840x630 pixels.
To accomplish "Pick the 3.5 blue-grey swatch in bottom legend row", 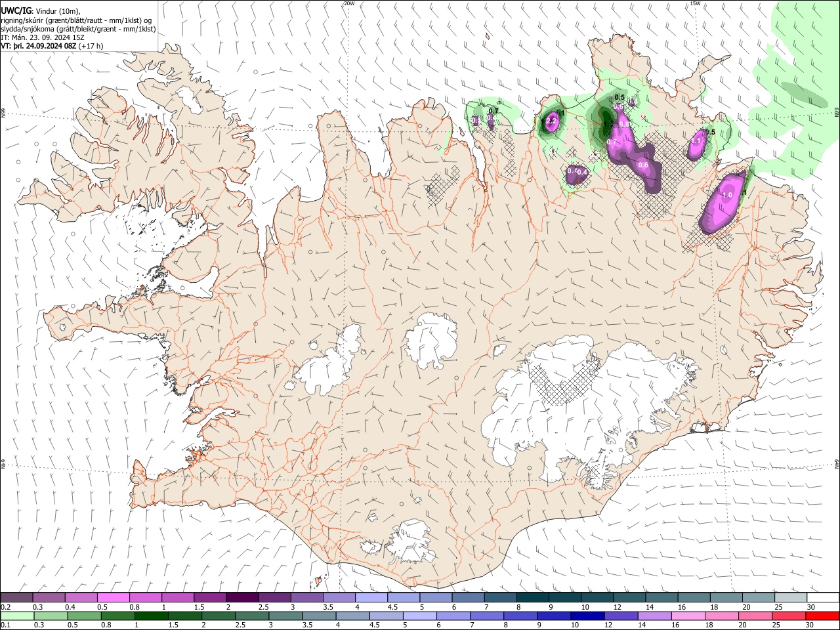I will click(x=318, y=616).
